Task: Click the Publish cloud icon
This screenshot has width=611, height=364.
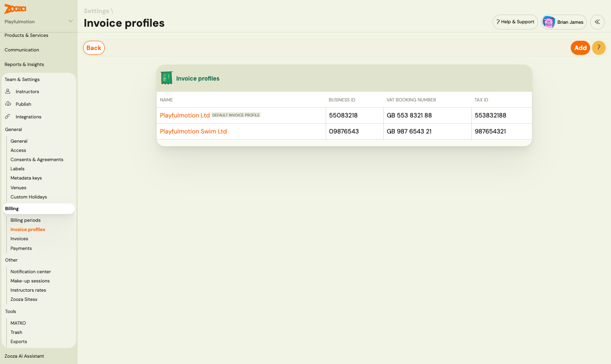Action: pyautogui.click(x=8, y=104)
